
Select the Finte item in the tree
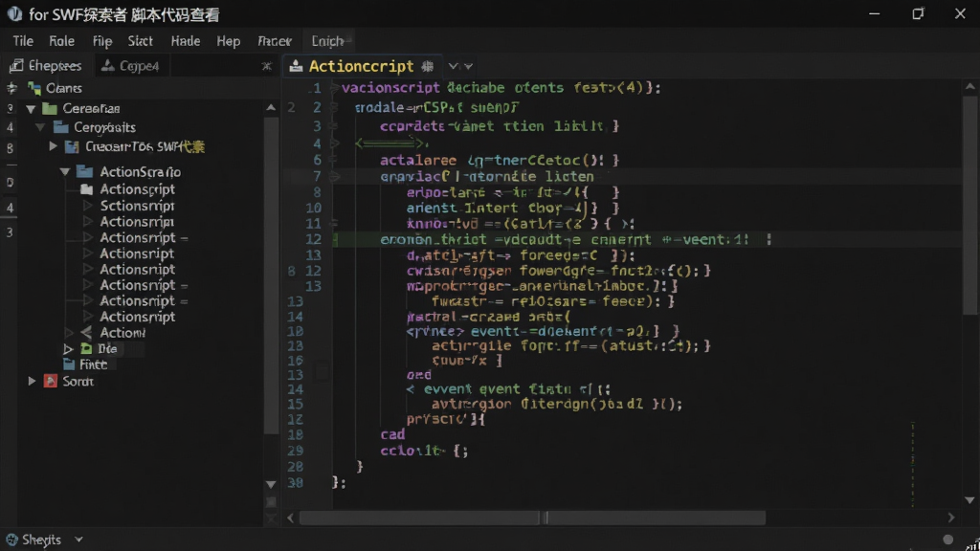point(93,364)
